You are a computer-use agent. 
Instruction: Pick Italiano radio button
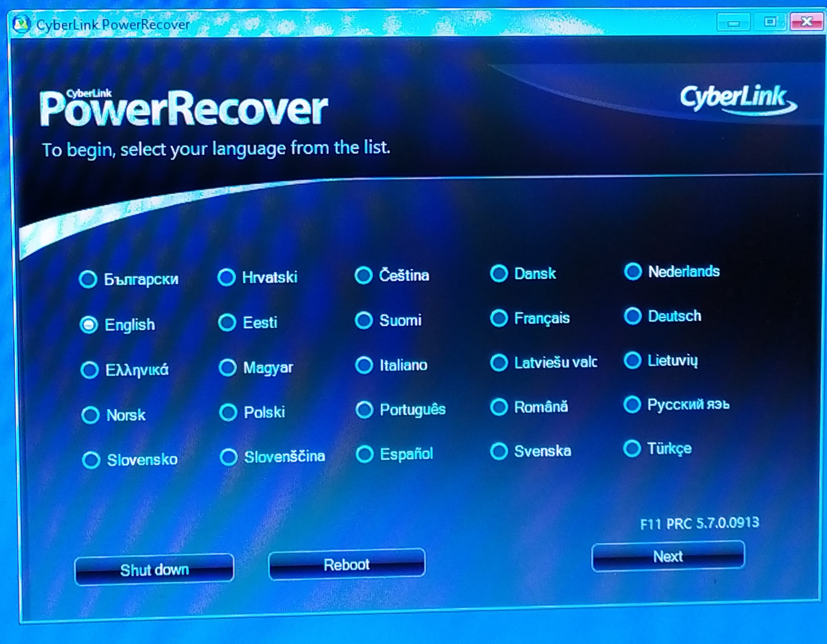point(364,365)
